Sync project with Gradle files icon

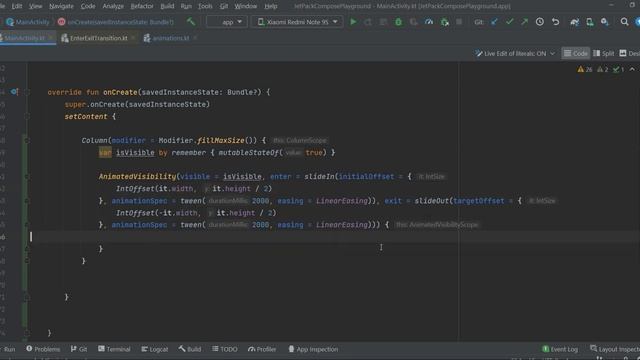point(574,22)
